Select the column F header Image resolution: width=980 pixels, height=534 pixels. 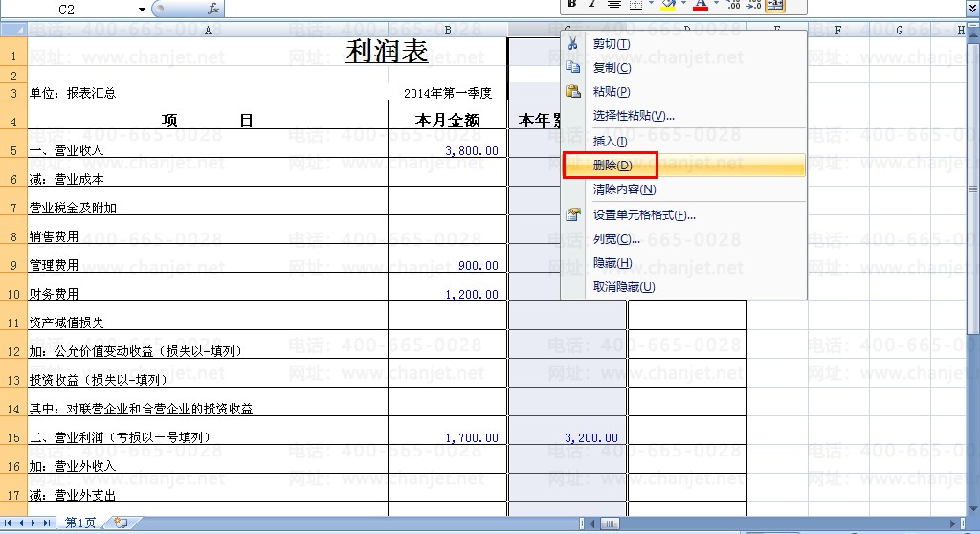pos(837,30)
